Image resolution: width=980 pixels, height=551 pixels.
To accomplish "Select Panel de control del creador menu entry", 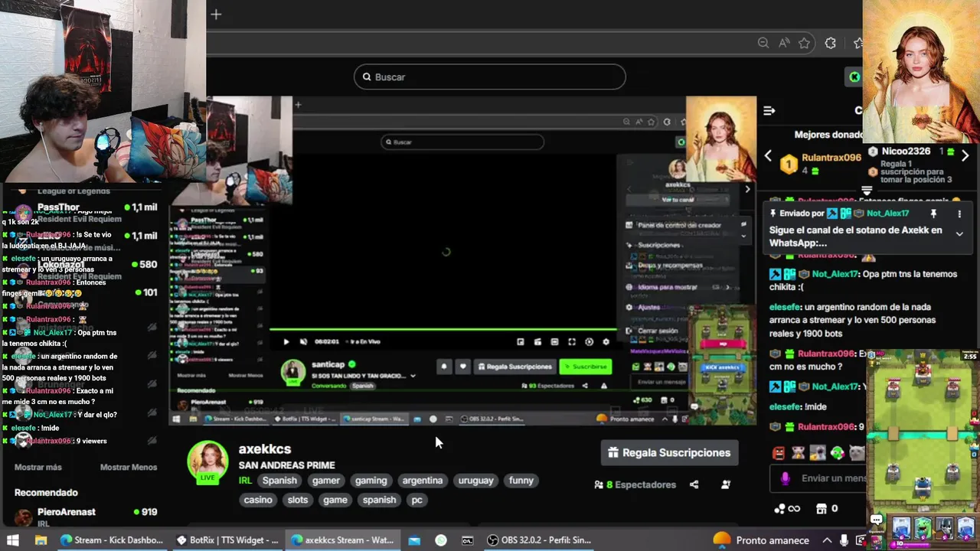I will click(679, 225).
